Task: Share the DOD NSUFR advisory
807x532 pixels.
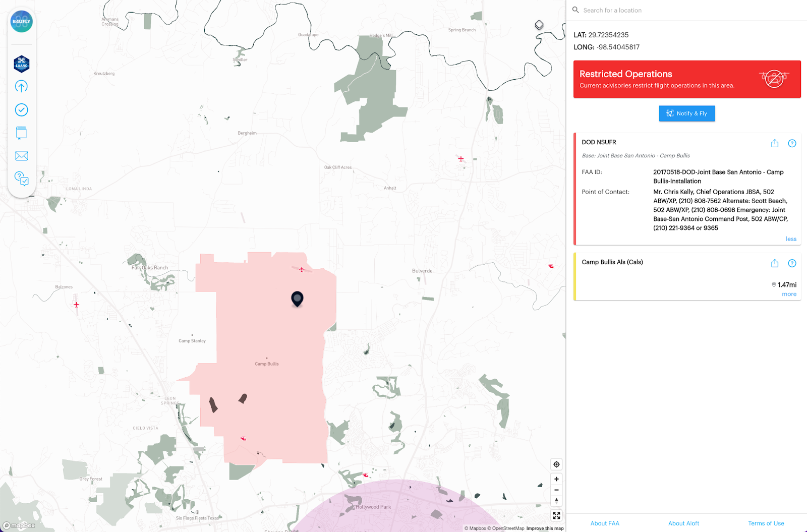Action: [x=775, y=143]
